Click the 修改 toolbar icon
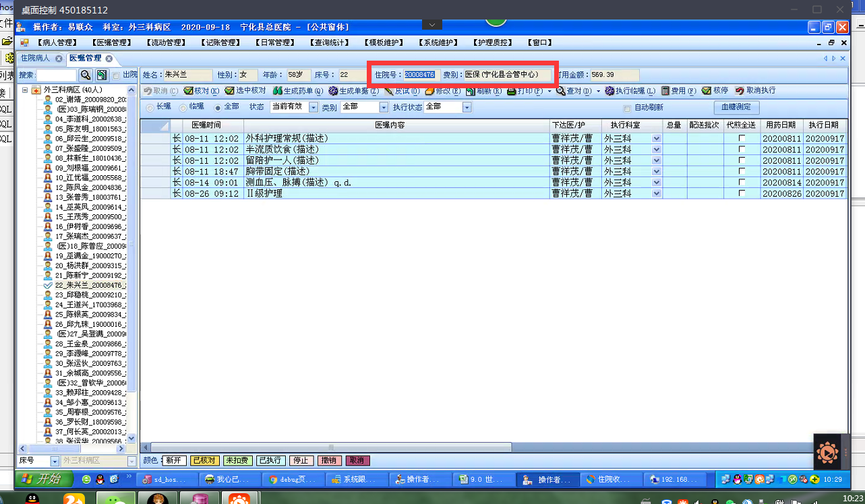 point(429,91)
